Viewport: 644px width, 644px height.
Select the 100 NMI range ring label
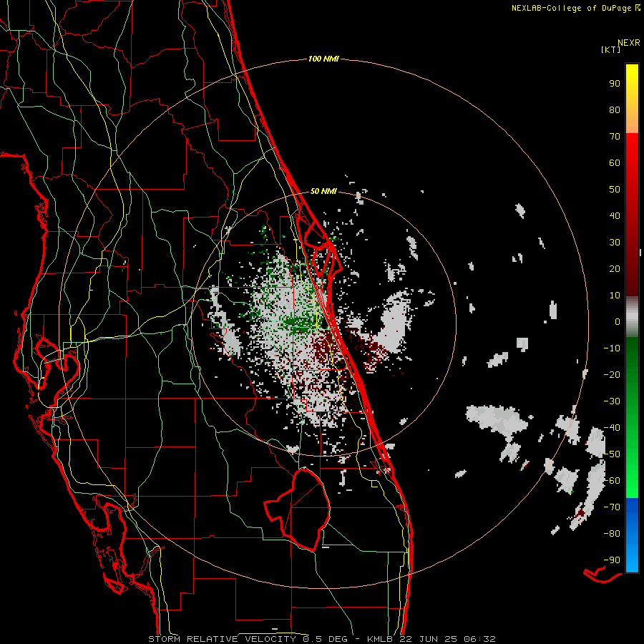pos(323,59)
